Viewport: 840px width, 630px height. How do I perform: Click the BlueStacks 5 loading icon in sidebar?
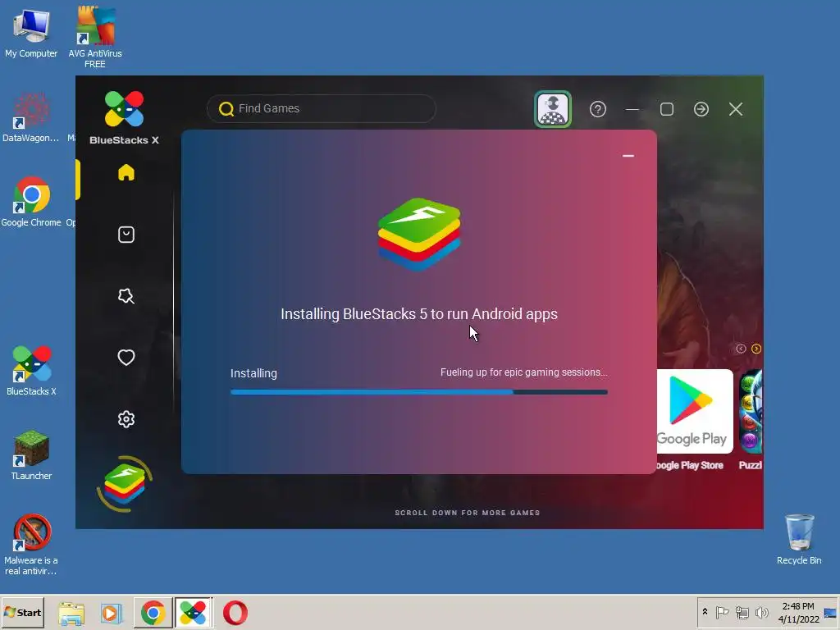(125, 484)
